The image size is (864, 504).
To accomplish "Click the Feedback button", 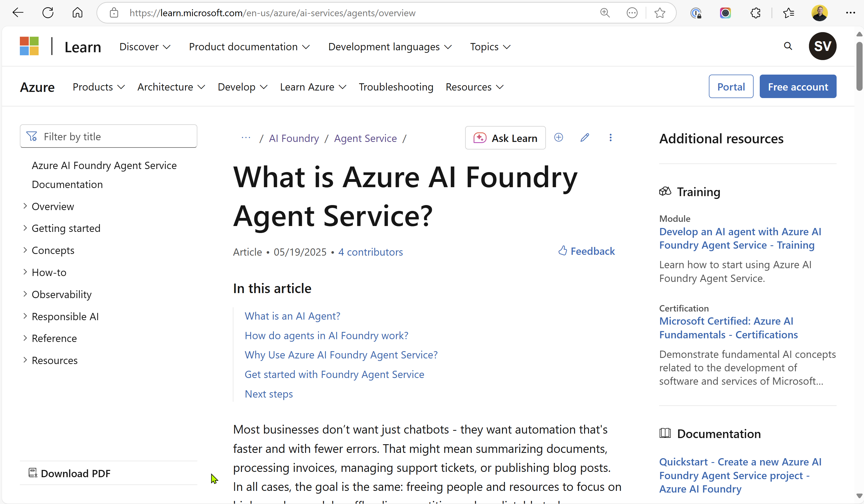I will point(586,251).
